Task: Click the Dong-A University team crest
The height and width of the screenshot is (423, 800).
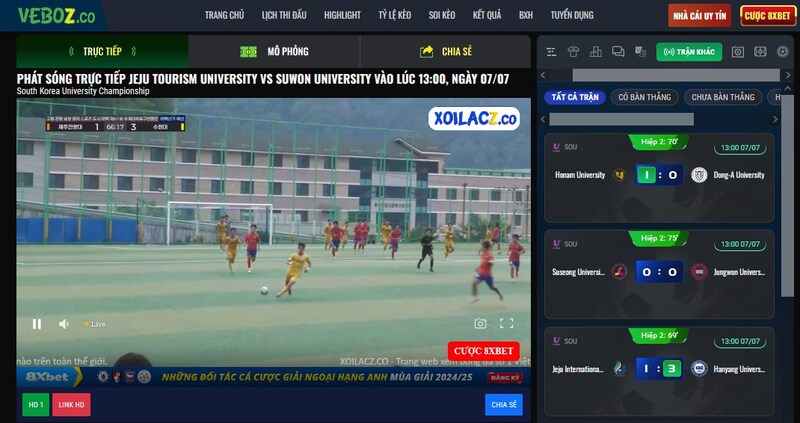Action: tap(699, 175)
